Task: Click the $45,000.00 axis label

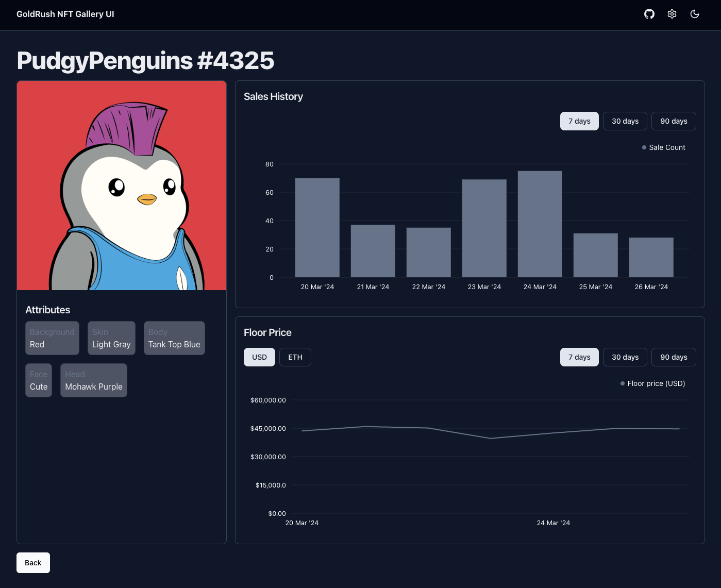Action: click(268, 428)
